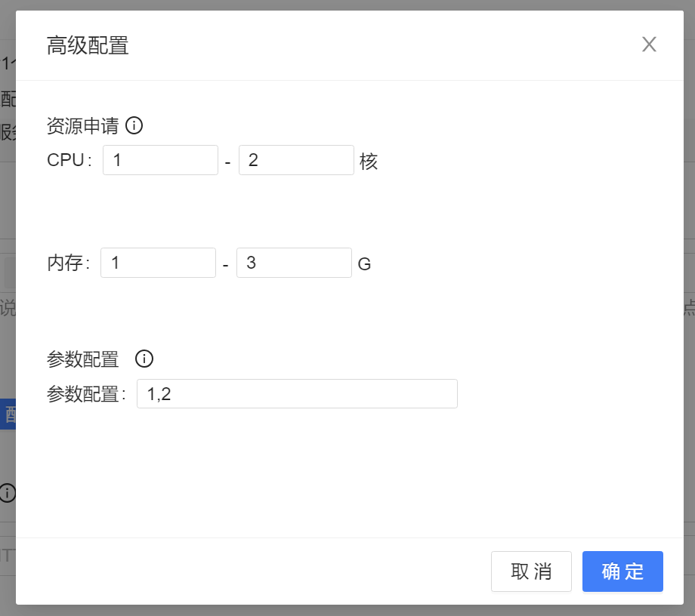695x616 pixels.
Task: Click the 参数配置 text field containing 1,2
Action: [x=297, y=394]
